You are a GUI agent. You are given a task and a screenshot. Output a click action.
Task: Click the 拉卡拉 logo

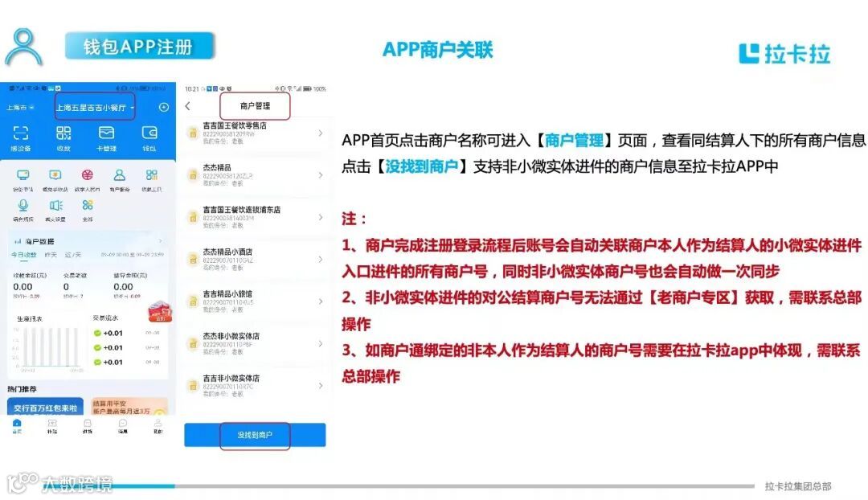784,54
